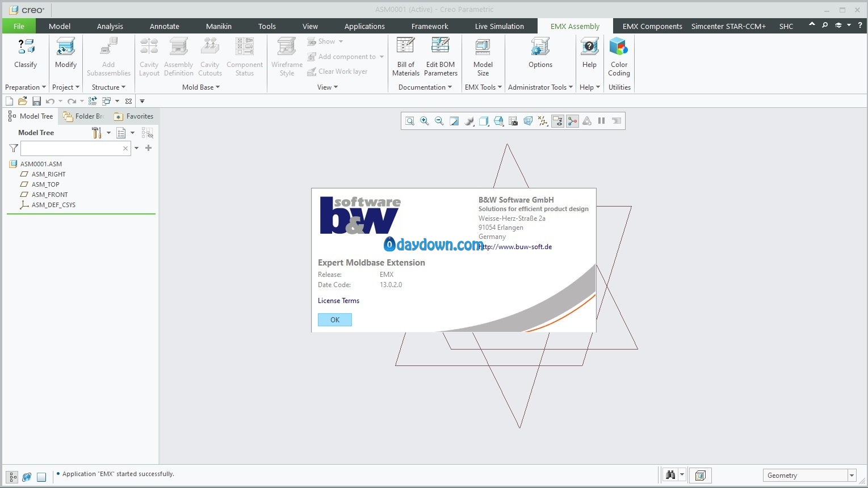The width and height of the screenshot is (868, 488).
Task: Toggle full screen icon in status bar
Action: click(41, 477)
